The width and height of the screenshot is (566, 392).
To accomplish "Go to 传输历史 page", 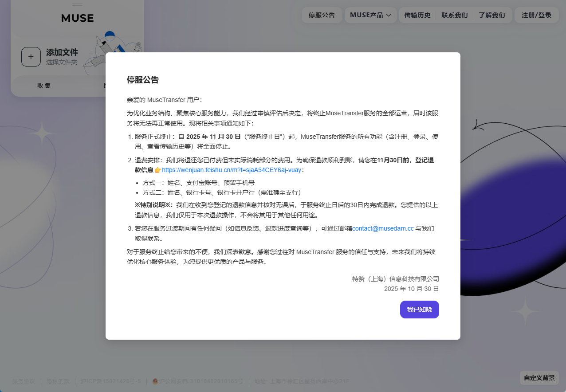I will click(417, 15).
